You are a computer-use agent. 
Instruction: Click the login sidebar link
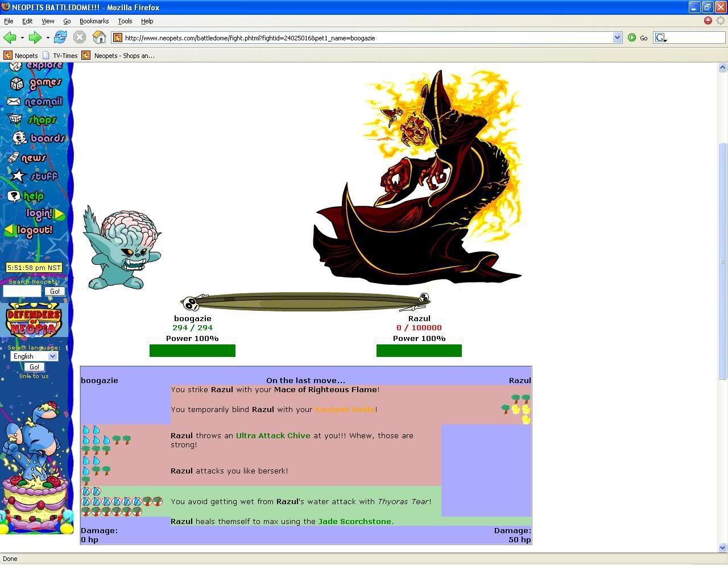(x=45, y=214)
